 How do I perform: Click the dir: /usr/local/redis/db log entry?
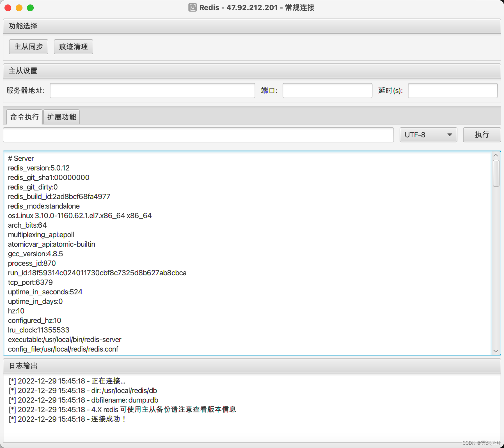83,391
